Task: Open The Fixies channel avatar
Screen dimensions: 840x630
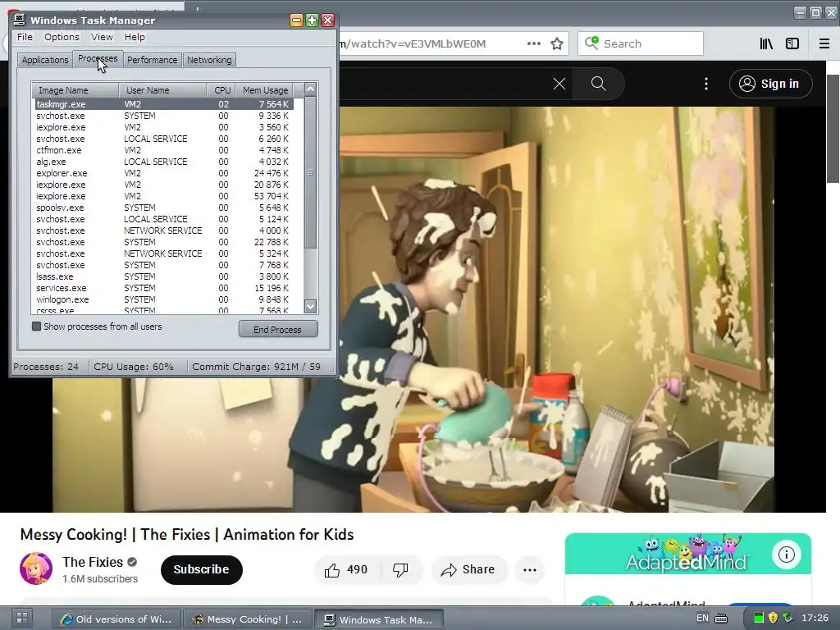Action: click(x=36, y=569)
